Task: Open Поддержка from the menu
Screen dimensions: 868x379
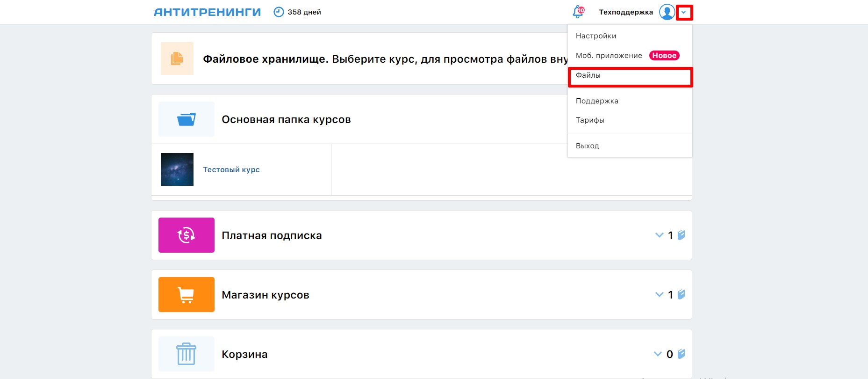Action: [597, 101]
